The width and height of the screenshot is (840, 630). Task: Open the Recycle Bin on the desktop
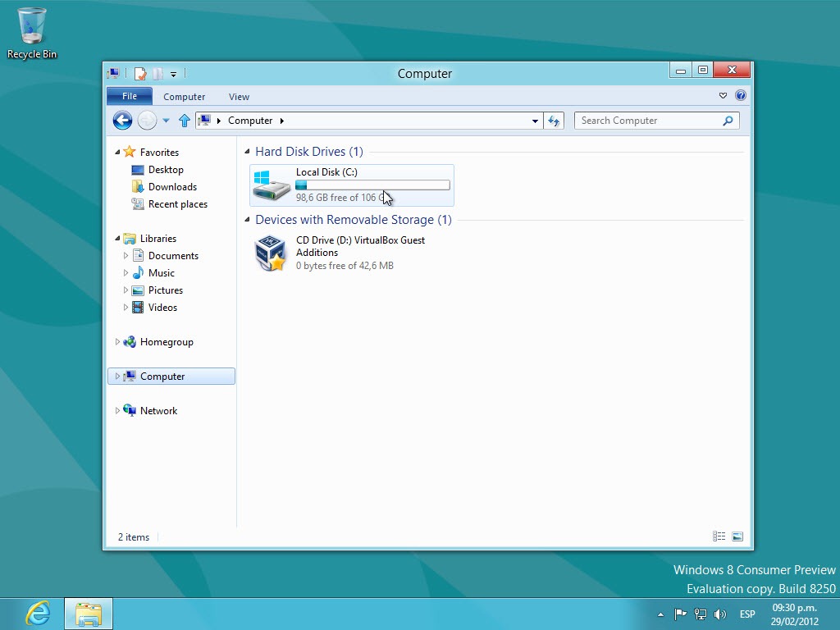coord(32,33)
